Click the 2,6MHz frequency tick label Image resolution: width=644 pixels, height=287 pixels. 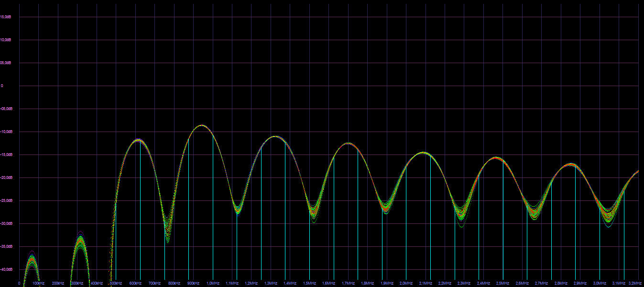[x=523, y=284]
